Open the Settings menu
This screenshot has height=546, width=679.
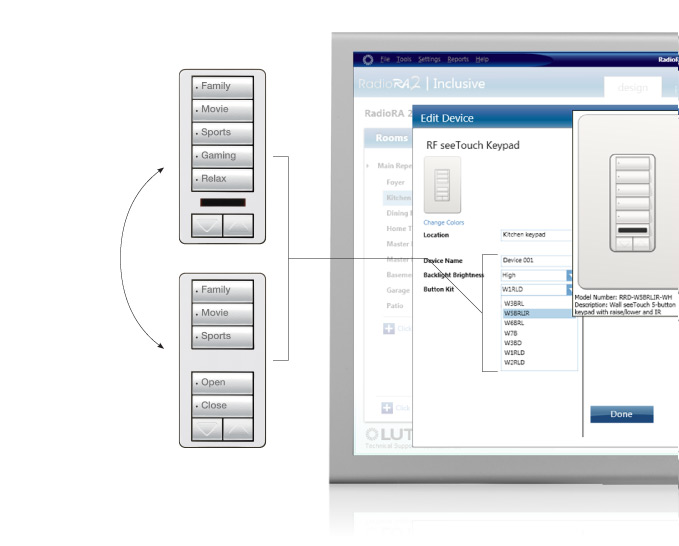[429, 59]
